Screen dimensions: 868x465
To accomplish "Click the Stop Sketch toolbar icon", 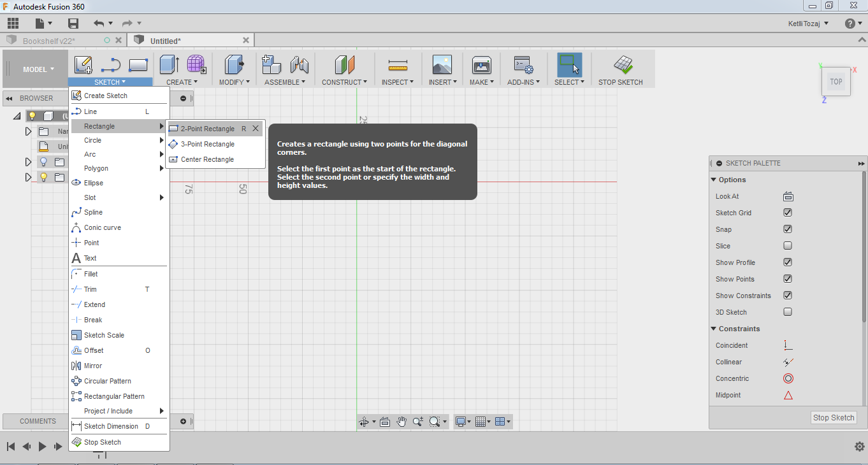I will point(623,64).
